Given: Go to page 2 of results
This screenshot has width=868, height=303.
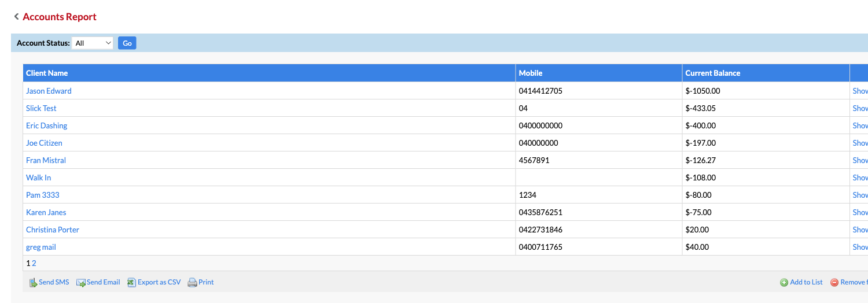Looking at the screenshot, I should (x=34, y=263).
